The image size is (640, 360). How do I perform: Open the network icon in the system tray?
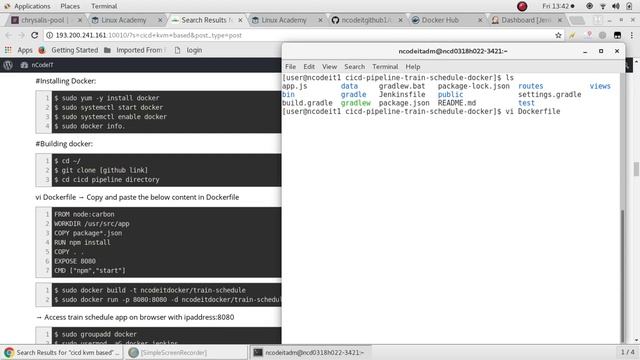[x=602, y=6]
